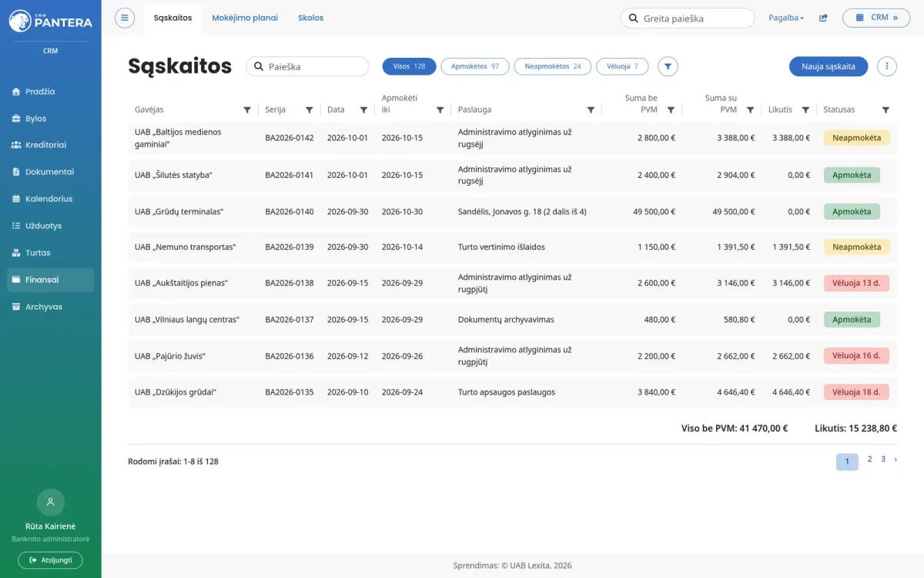Image resolution: width=924 pixels, height=578 pixels.
Task: Click the Vėluoja 18 d. status badge
Action: (856, 392)
